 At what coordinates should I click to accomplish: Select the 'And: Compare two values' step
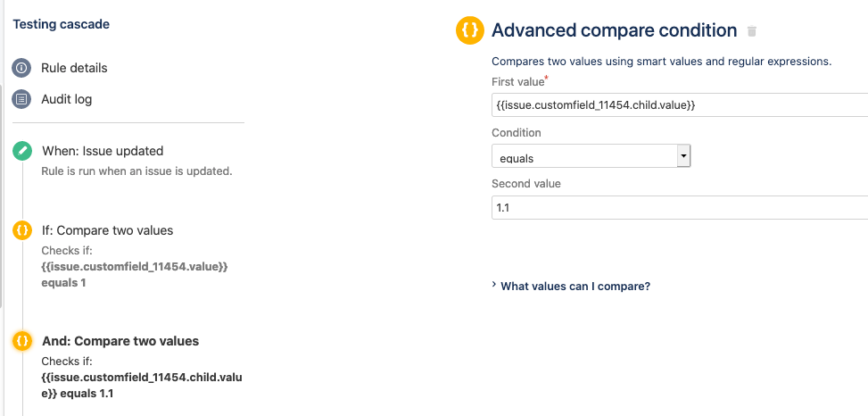pyautogui.click(x=120, y=341)
